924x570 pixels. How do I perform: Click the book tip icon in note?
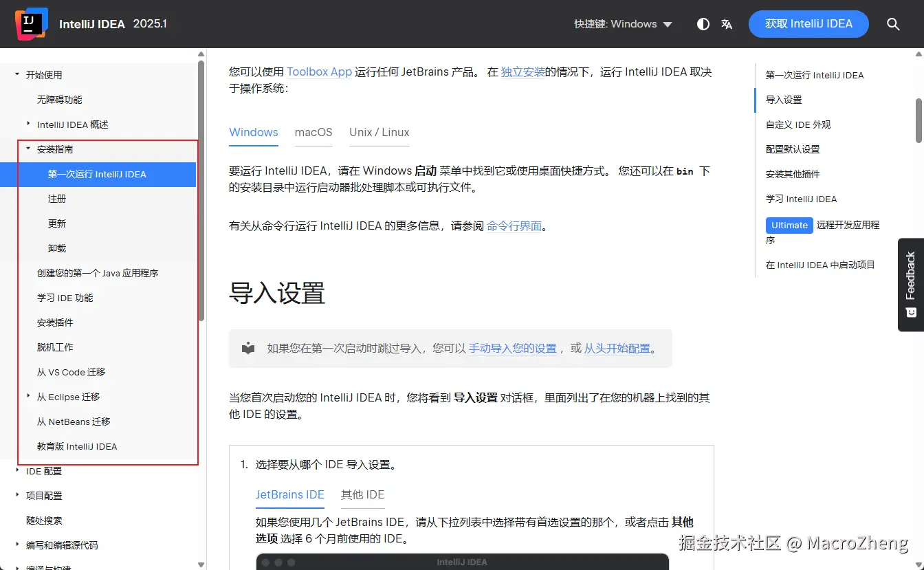248,349
